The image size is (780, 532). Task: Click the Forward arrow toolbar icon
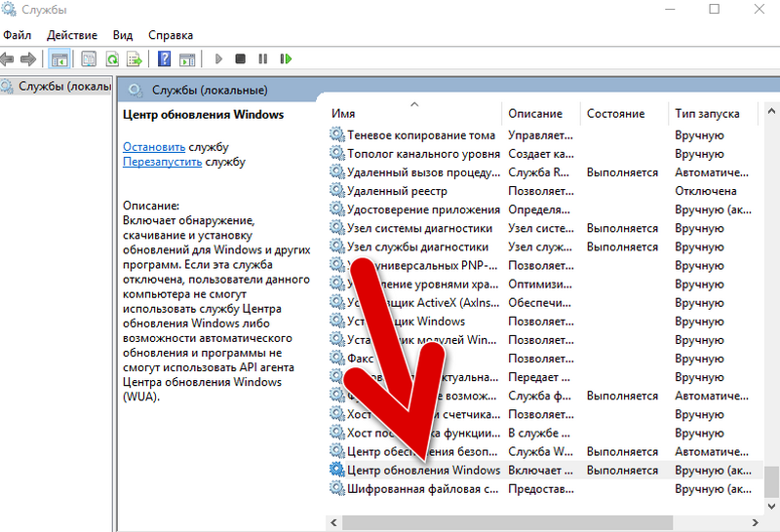click(x=28, y=59)
